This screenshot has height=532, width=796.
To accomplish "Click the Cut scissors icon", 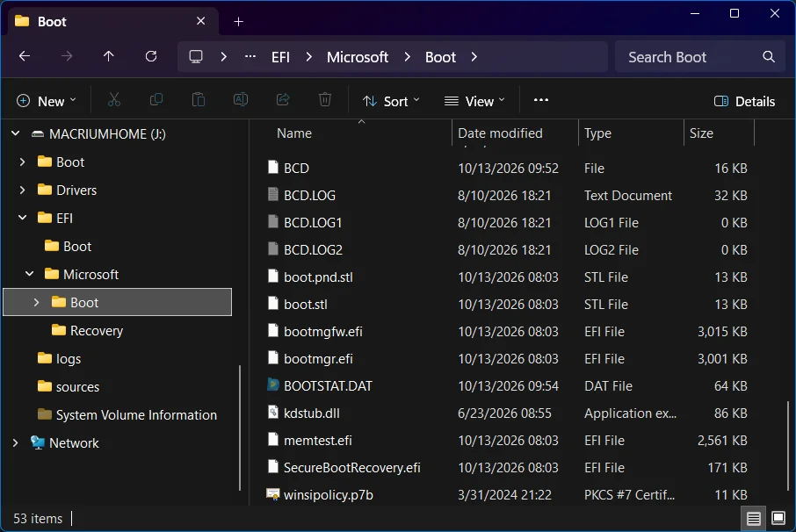I will pyautogui.click(x=114, y=100).
